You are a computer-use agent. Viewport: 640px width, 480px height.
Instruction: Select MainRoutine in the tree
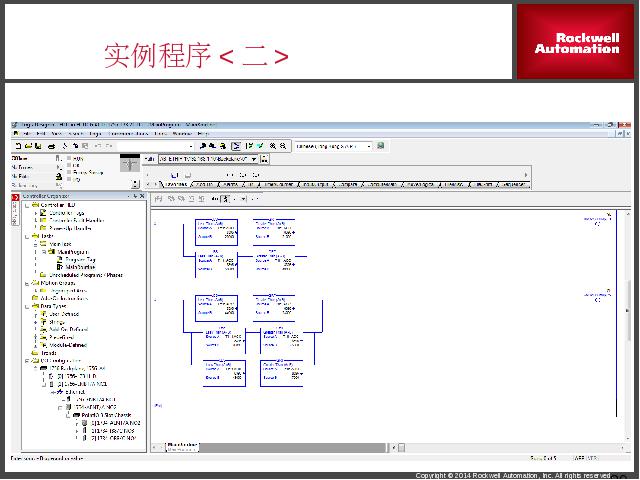pos(80,267)
